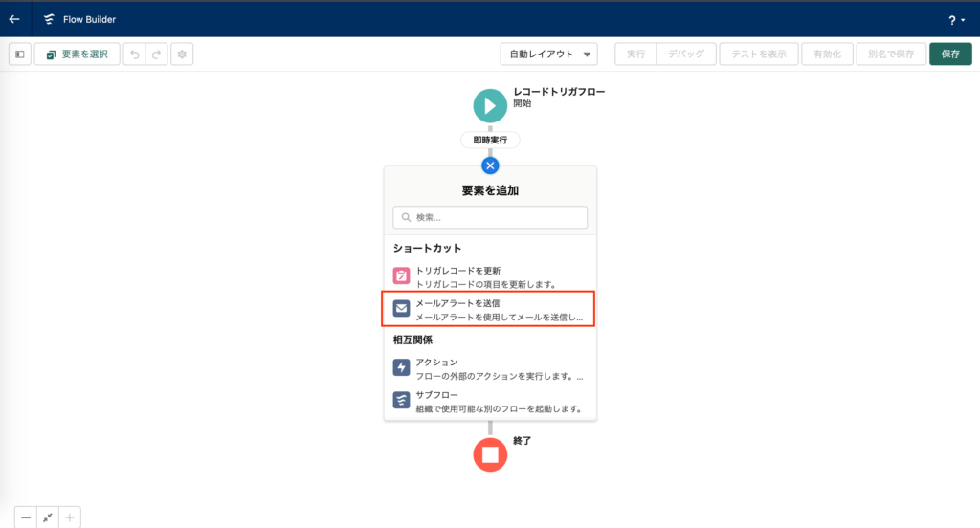
Task: Click the redo arrow icon
Action: tap(157, 55)
